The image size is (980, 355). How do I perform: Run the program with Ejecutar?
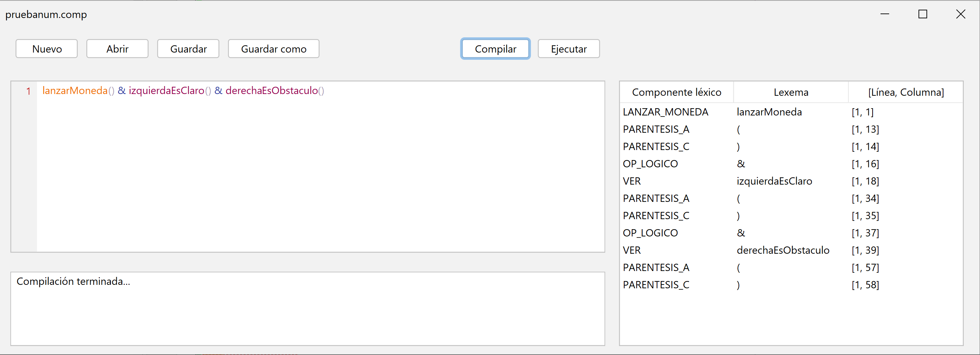pyautogui.click(x=569, y=49)
